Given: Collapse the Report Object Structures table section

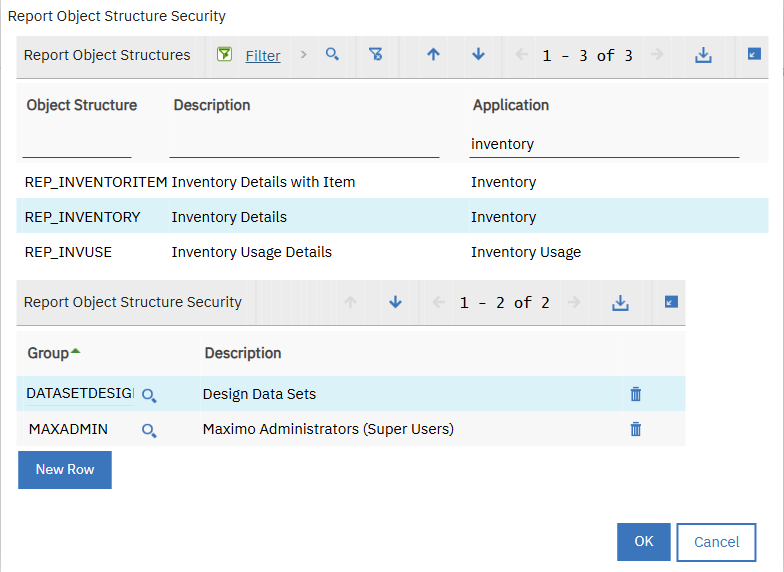Looking at the screenshot, I should [754, 54].
